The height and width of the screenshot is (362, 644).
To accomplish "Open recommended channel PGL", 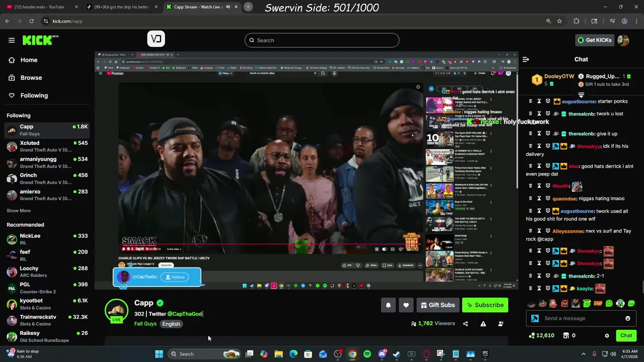I will click(48, 288).
